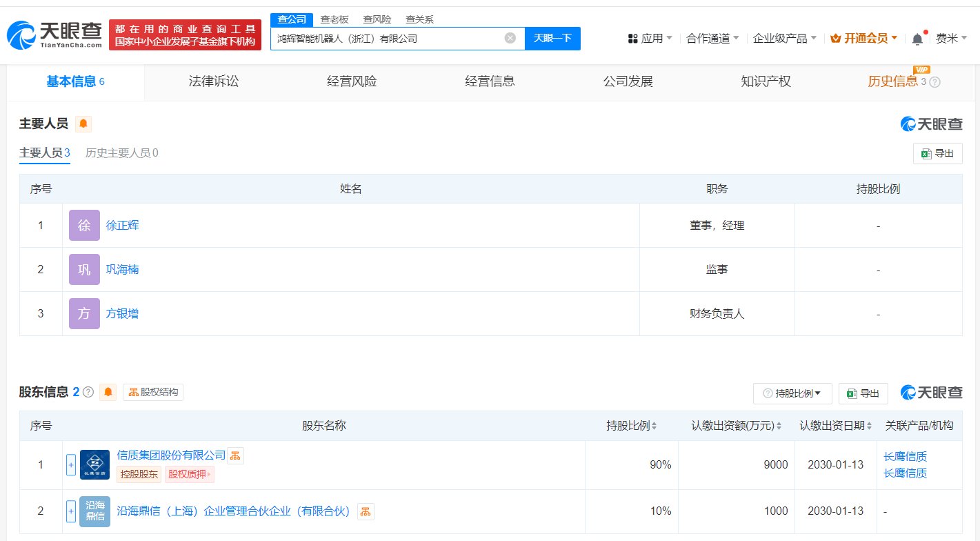This screenshot has height=541, width=980.
Task: Click the help question mark beside 股东信息
Action: coord(88,393)
